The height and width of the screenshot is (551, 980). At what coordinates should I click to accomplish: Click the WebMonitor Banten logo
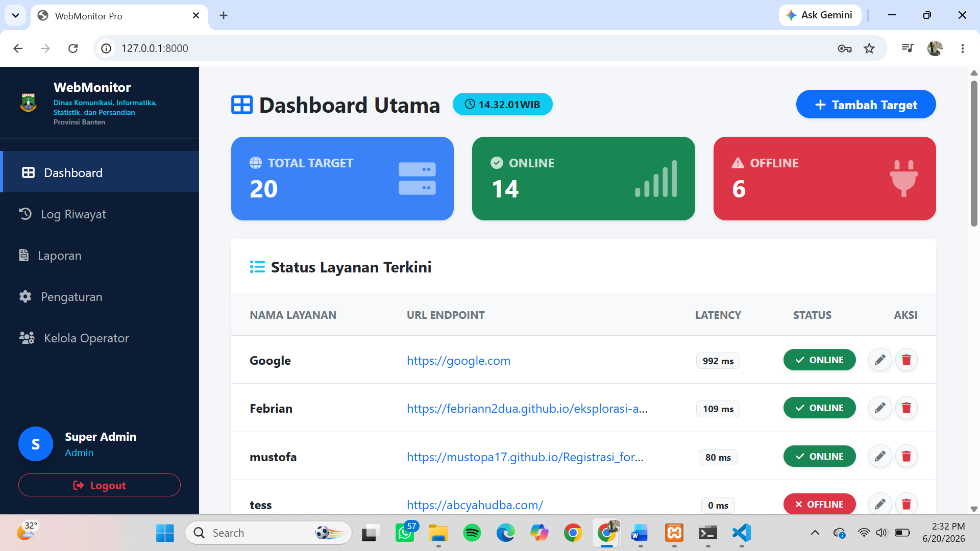tap(28, 103)
